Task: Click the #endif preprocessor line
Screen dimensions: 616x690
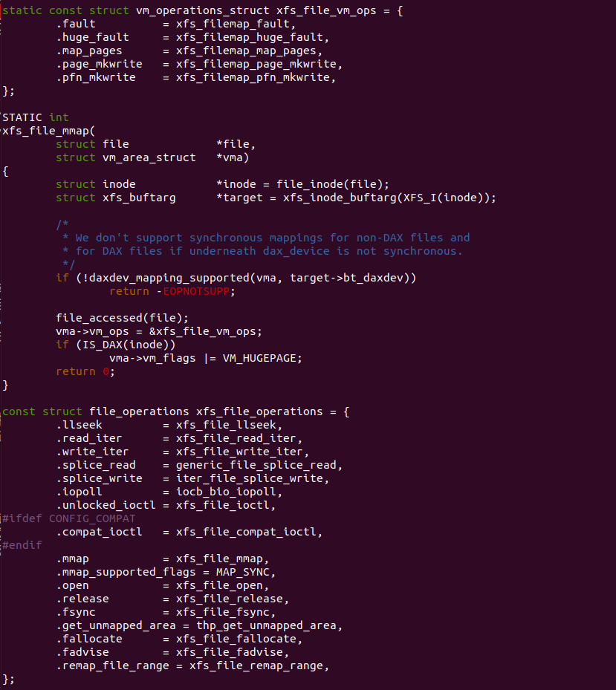Action: point(22,545)
